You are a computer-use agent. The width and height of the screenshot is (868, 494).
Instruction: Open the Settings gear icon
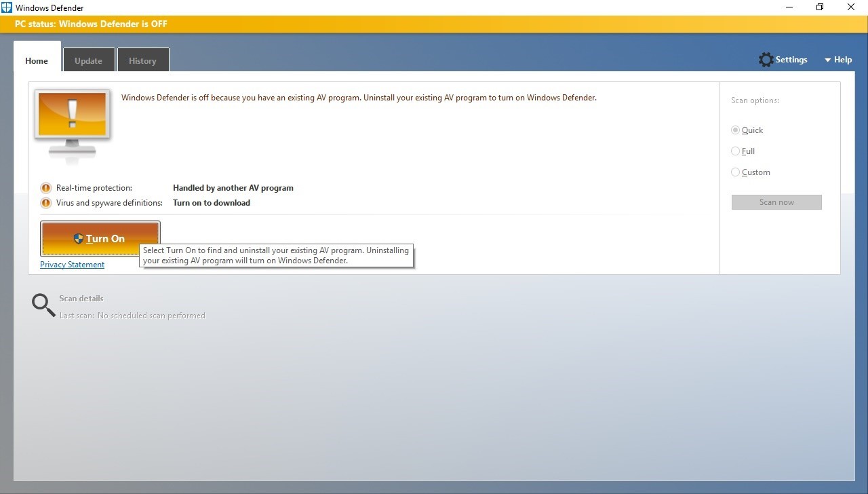[766, 60]
